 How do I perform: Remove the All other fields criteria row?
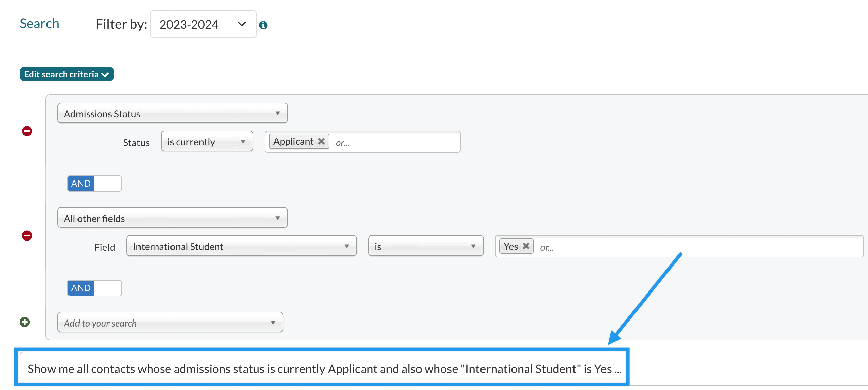point(27,235)
